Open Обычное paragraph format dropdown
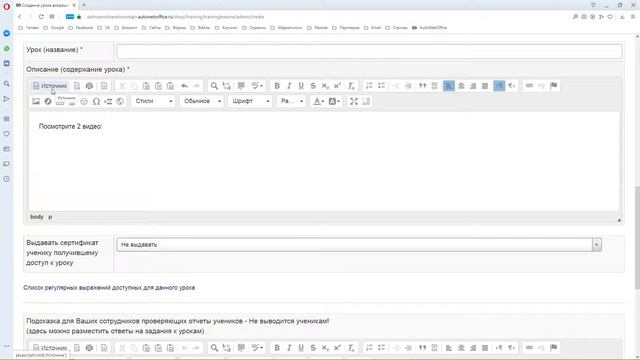 coord(202,101)
